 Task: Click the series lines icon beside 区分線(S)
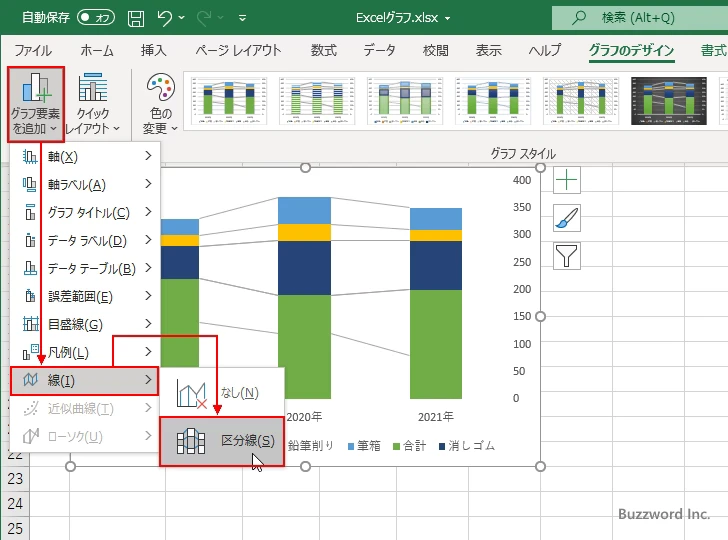[191, 441]
